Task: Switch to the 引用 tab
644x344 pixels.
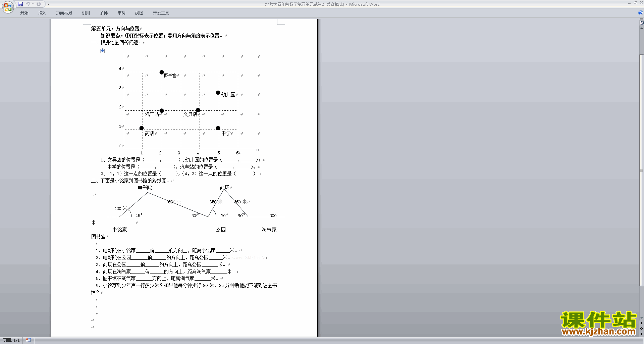Action: (x=86, y=13)
